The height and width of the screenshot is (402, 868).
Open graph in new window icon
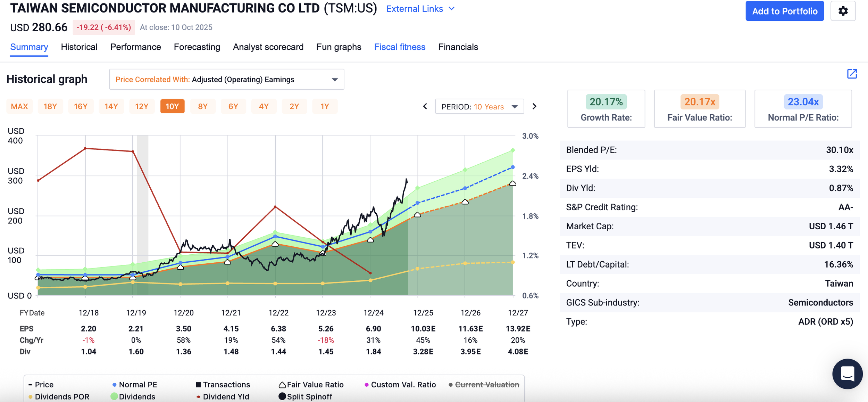[852, 74]
